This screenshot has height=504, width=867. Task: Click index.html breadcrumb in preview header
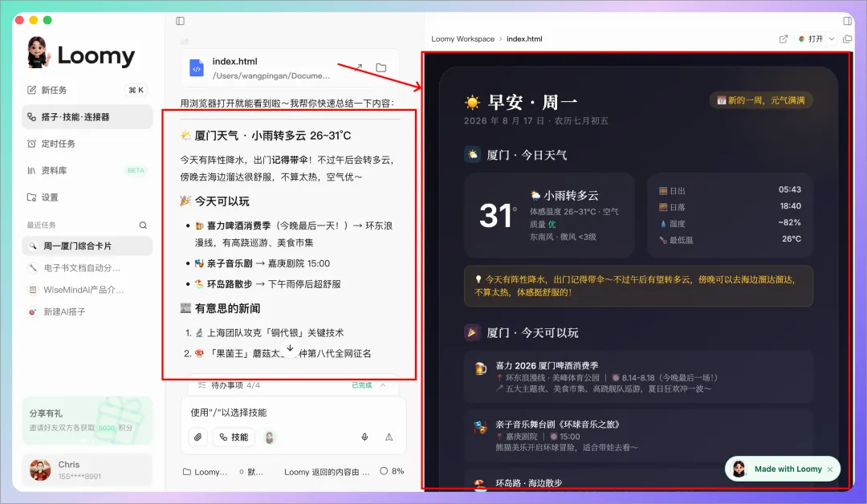524,39
